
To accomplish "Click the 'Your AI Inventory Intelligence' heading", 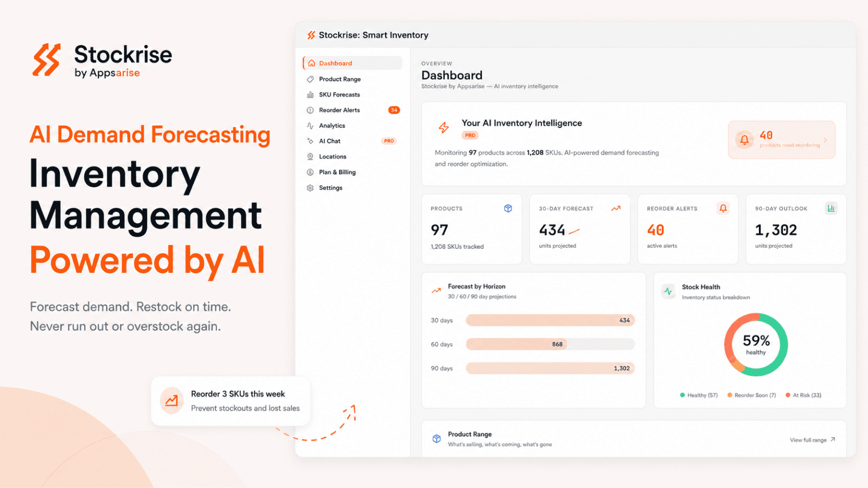I will [x=522, y=123].
